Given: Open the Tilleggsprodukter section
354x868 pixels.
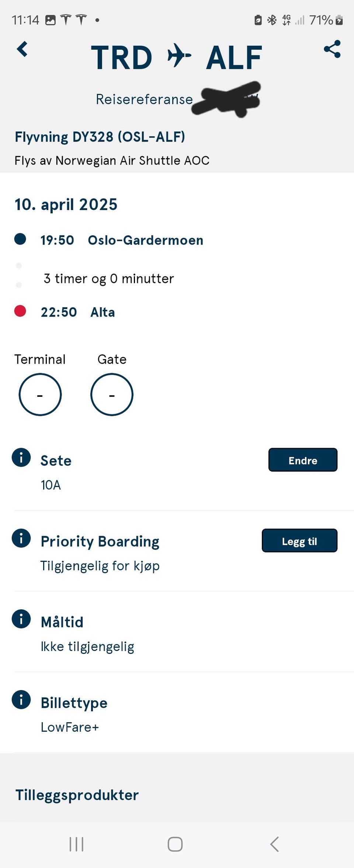Looking at the screenshot, I should click(x=77, y=795).
